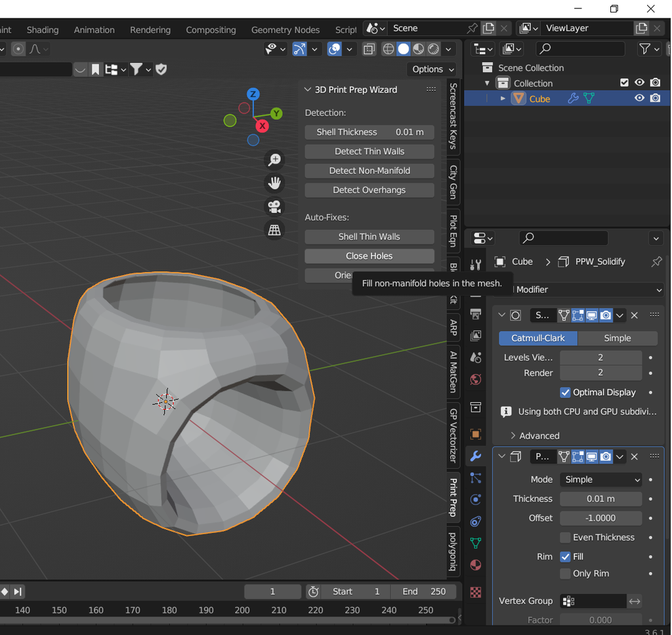
Task: Toggle viewport gizmos icon
Action: (x=299, y=49)
